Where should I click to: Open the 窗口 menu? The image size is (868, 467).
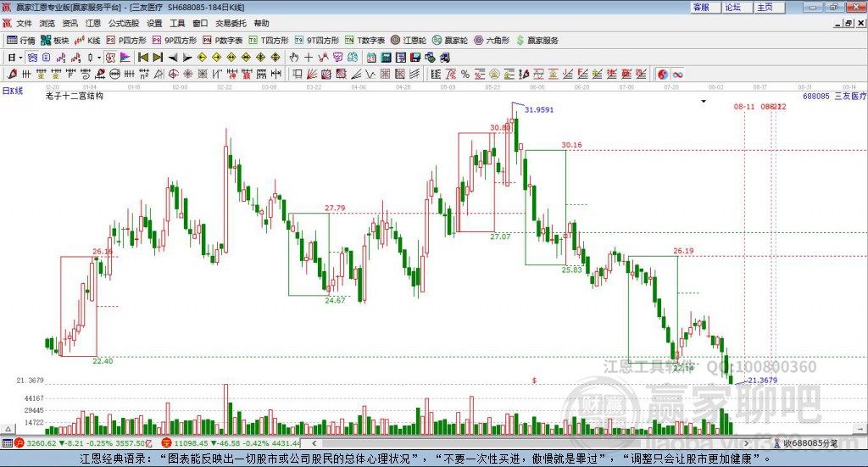[x=200, y=23]
